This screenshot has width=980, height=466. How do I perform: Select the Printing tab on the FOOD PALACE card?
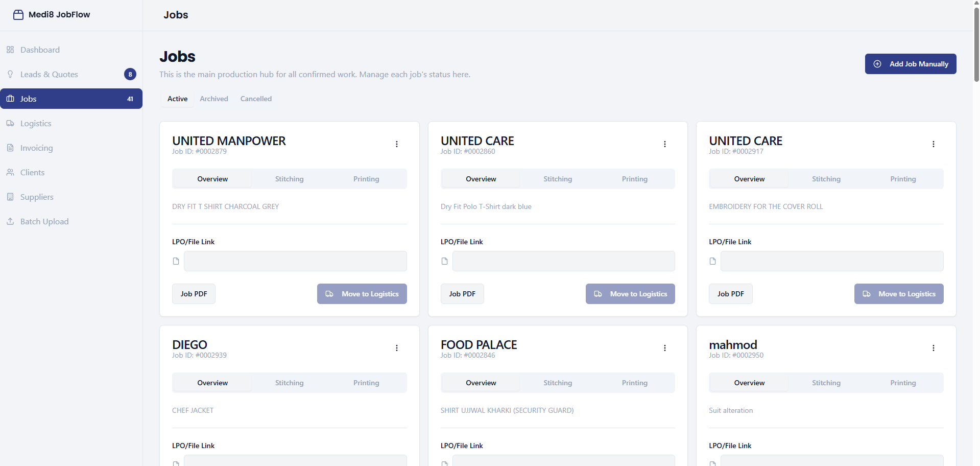(x=635, y=383)
